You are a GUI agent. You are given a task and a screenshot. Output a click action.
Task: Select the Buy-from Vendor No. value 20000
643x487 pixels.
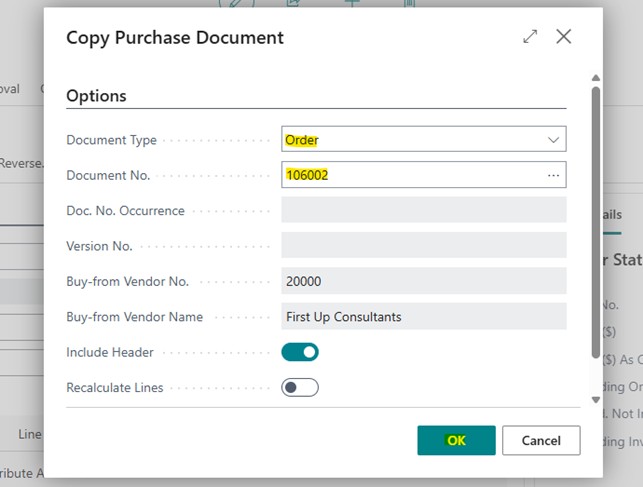pyautogui.click(x=303, y=281)
